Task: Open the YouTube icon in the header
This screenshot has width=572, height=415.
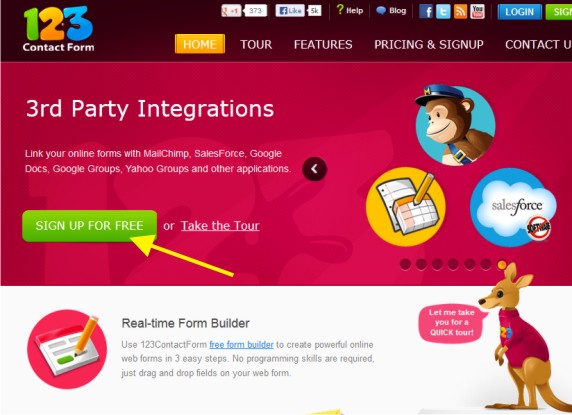Action: click(x=477, y=11)
